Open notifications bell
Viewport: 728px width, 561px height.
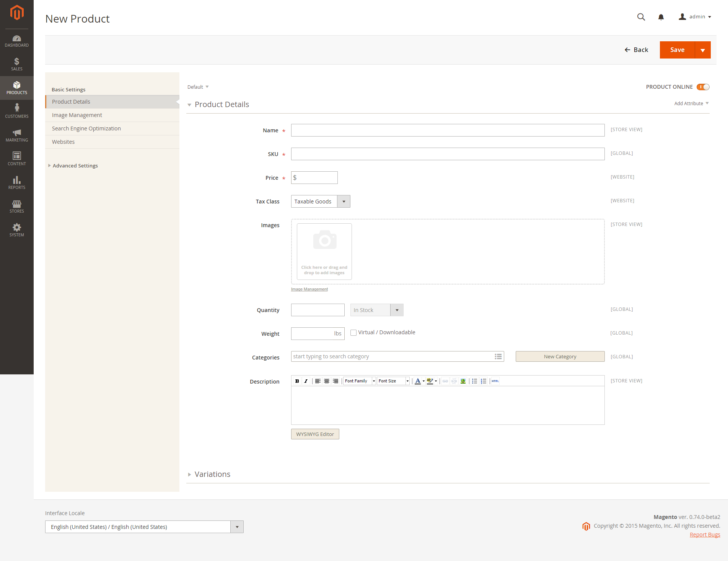click(661, 17)
